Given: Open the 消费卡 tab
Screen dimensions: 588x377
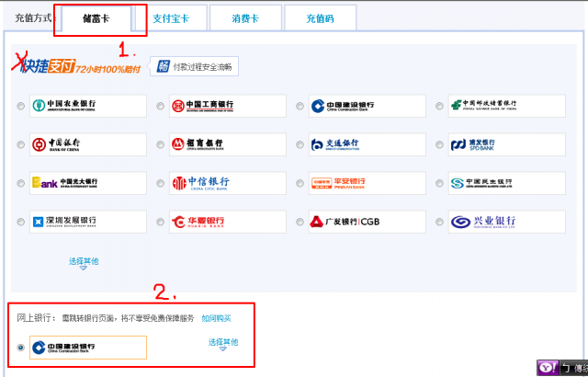Looking at the screenshot, I should click(x=245, y=18).
